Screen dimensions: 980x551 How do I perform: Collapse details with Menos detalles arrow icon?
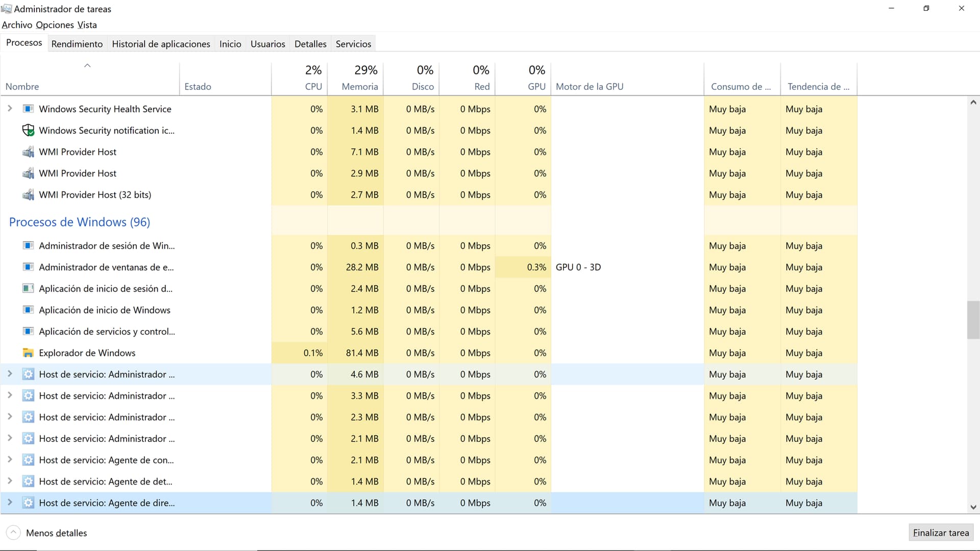point(14,533)
